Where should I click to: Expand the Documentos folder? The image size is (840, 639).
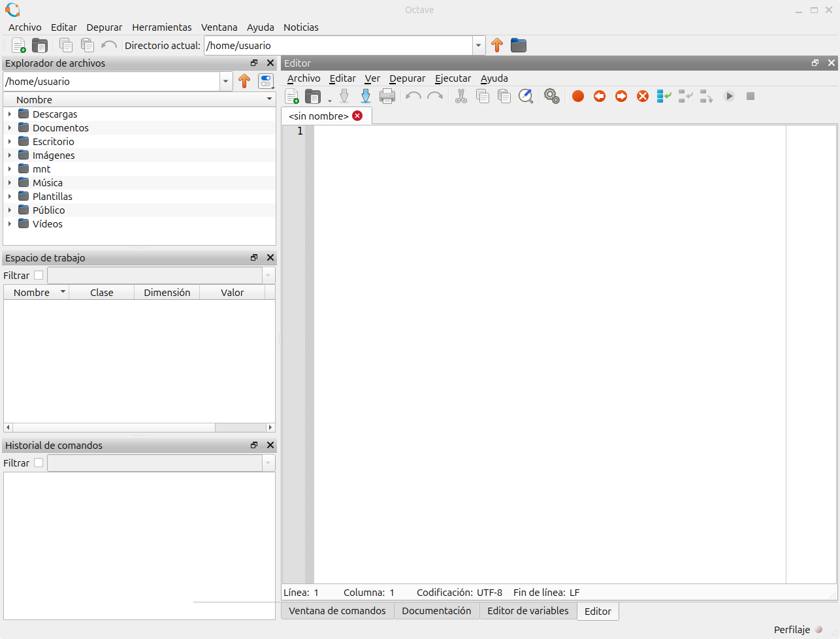[10, 128]
